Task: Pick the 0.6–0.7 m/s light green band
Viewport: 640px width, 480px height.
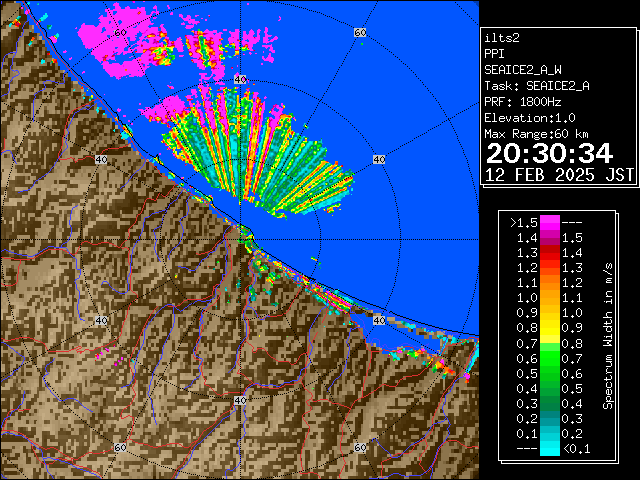Action: tap(550, 358)
